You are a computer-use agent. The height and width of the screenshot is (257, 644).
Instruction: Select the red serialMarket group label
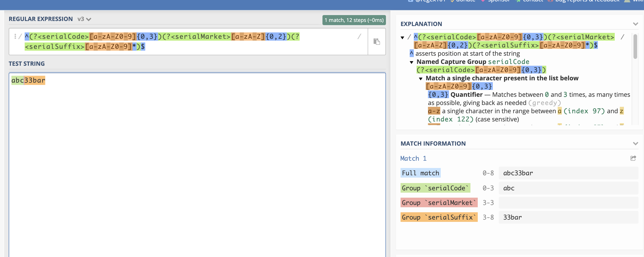[x=439, y=202]
